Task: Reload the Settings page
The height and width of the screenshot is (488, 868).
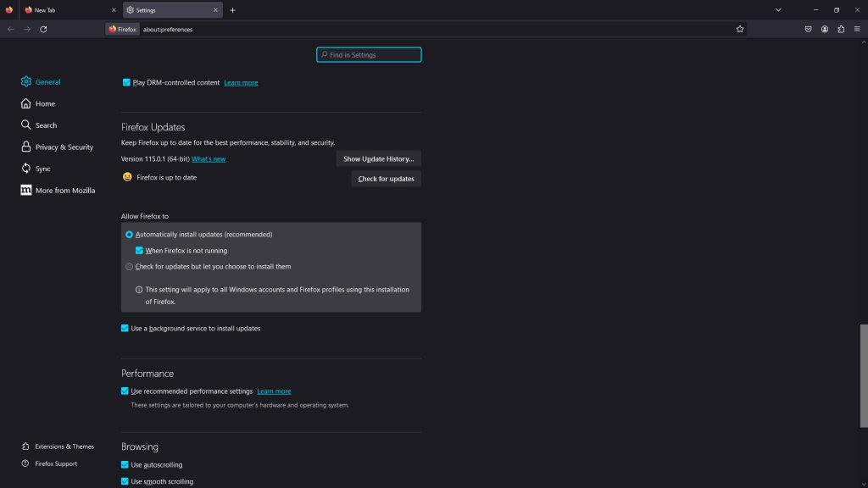Action: click(43, 28)
